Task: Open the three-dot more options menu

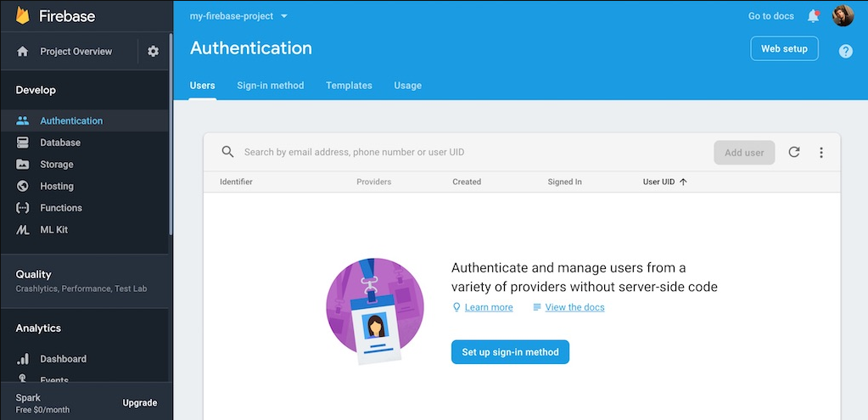Action: (x=821, y=152)
